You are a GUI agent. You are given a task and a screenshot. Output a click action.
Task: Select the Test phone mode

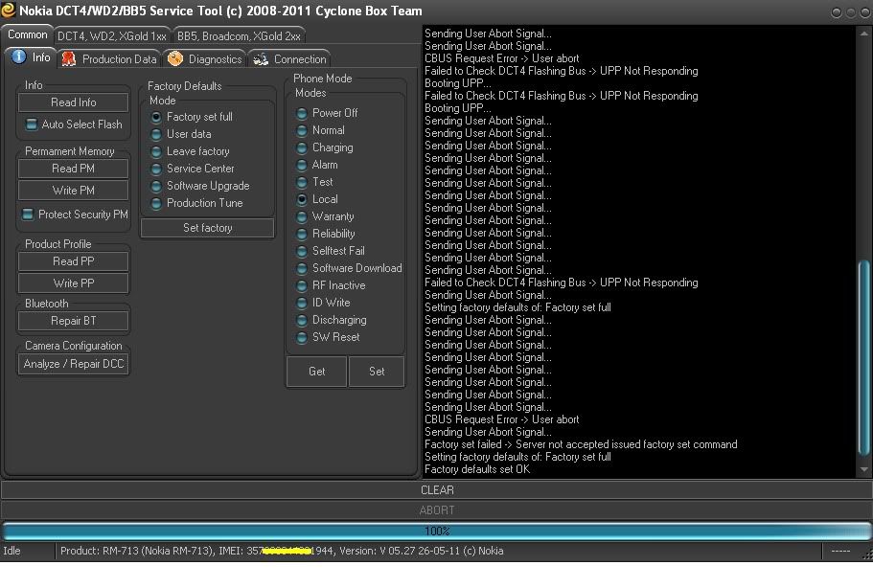(x=302, y=182)
